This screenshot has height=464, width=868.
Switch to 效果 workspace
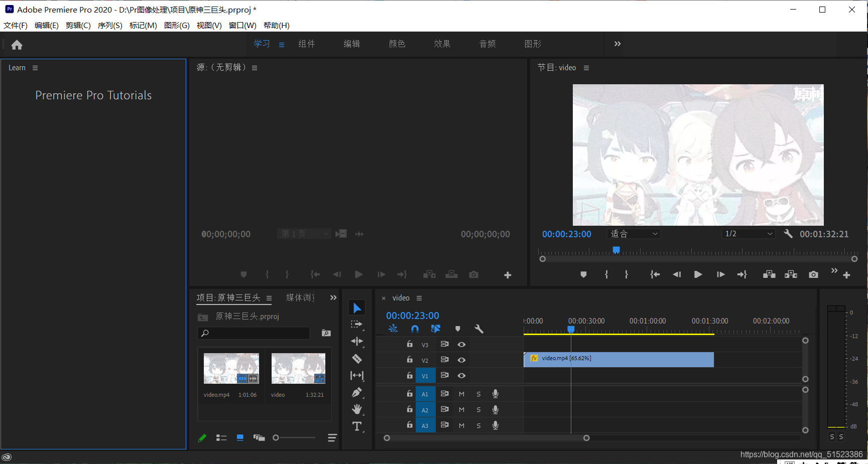442,44
